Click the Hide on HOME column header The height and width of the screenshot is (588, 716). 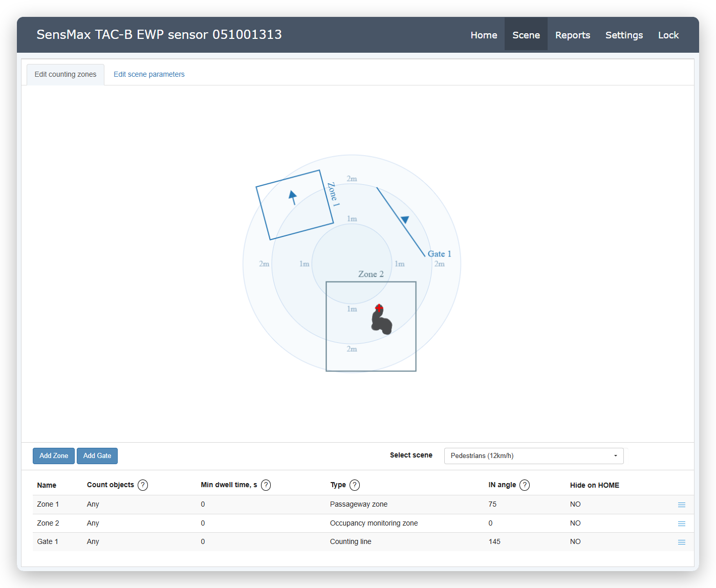595,485
